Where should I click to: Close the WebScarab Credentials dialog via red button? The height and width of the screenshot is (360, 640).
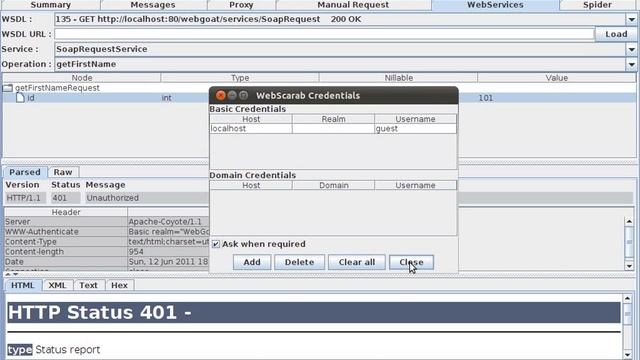(220, 95)
